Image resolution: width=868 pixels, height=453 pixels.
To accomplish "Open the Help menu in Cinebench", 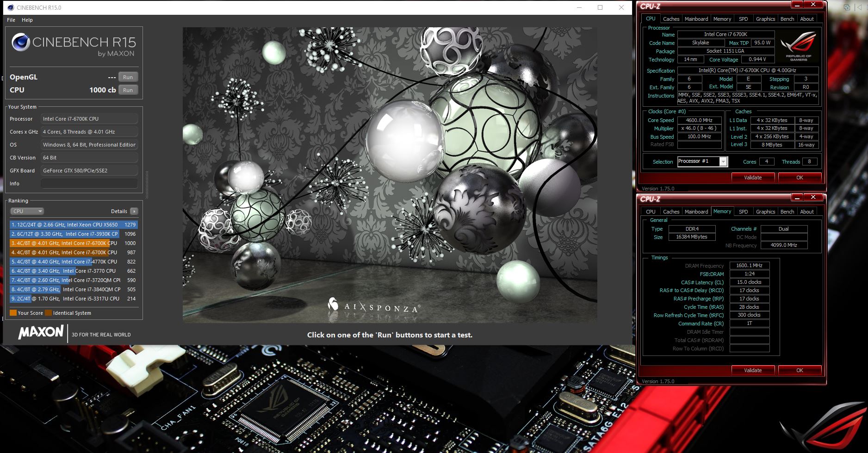I will [x=27, y=20].
